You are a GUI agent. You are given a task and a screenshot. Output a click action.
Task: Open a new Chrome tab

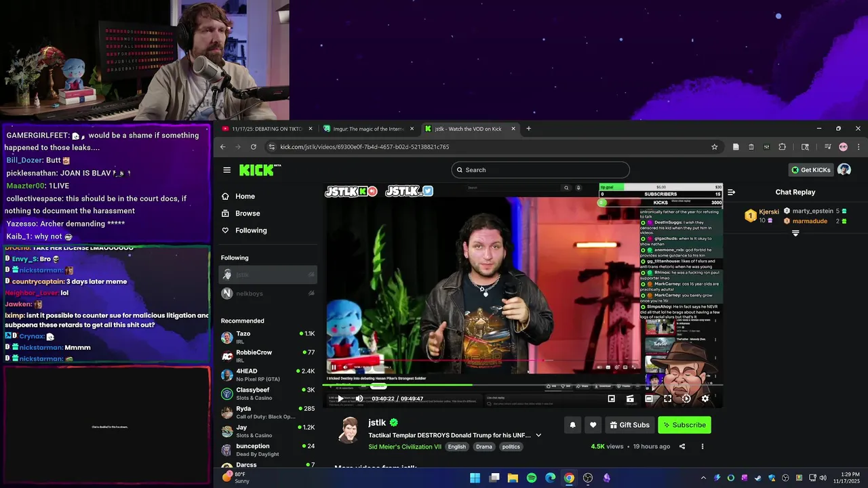[x=528, y=129]
